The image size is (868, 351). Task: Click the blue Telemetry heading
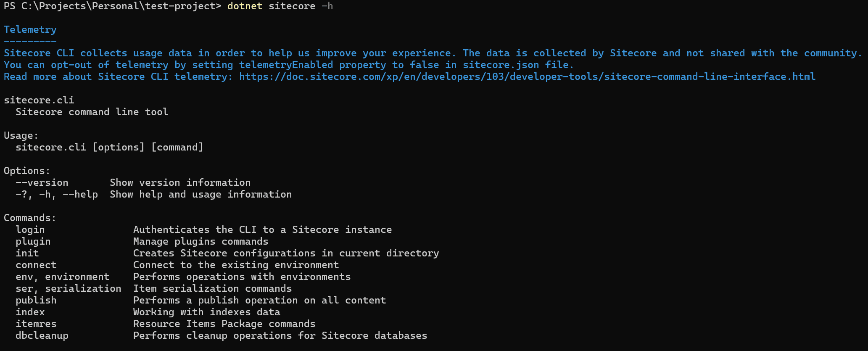pos(30,29)
